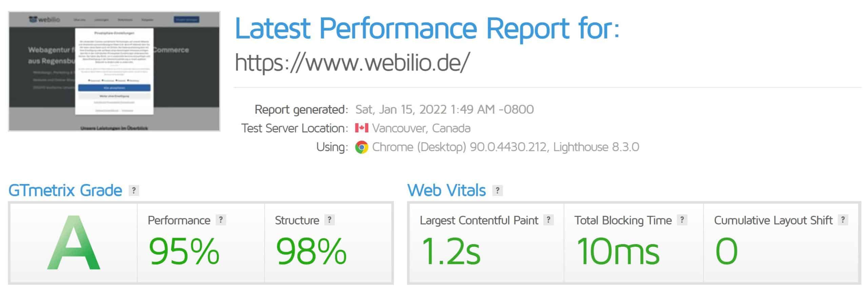Click the https://www.webilio.de/ URL
Screen dimensions: 868x297
click(352, 63)
